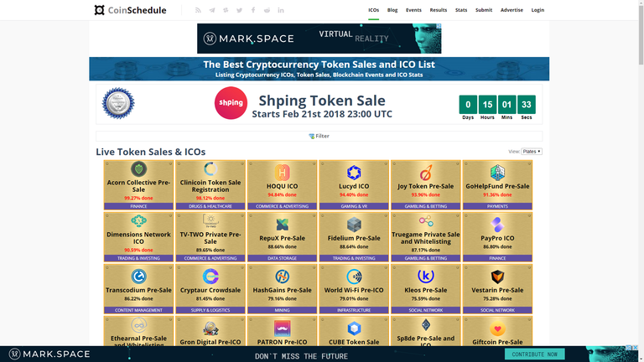Click the DATA STORAGE category tag
The width and height of the screenshot is (644, 362).
tap(282, 258)
